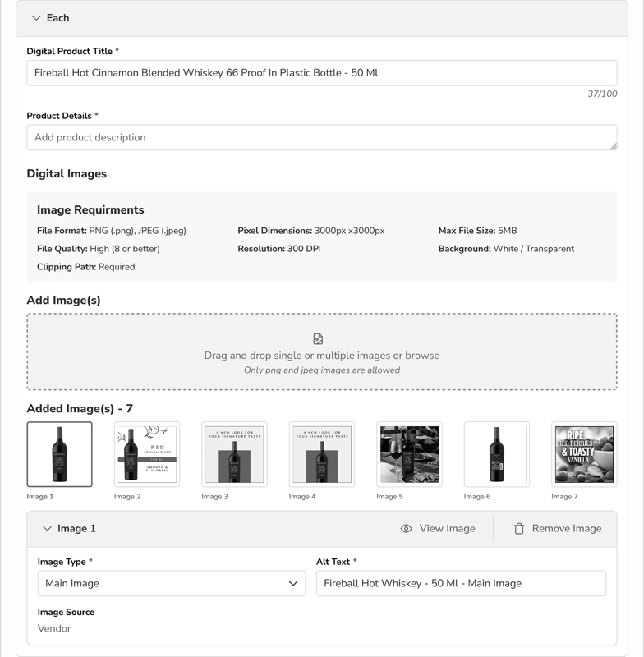Click the View Image text link
Viewport: 644px width, 657px height.
447,528
